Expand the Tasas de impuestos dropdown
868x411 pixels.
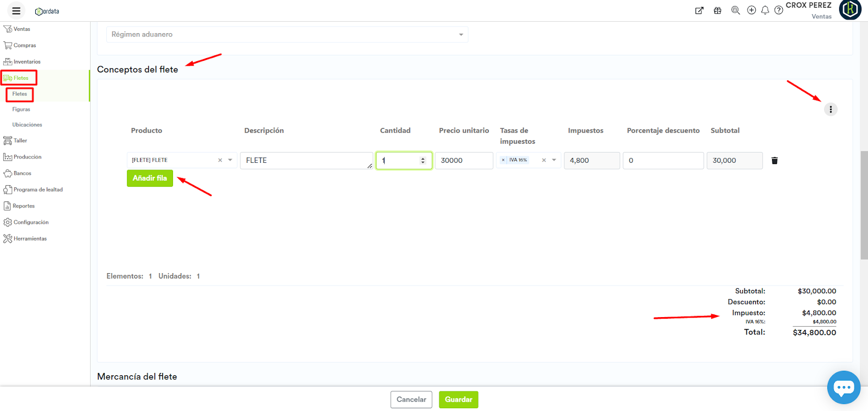554,160
